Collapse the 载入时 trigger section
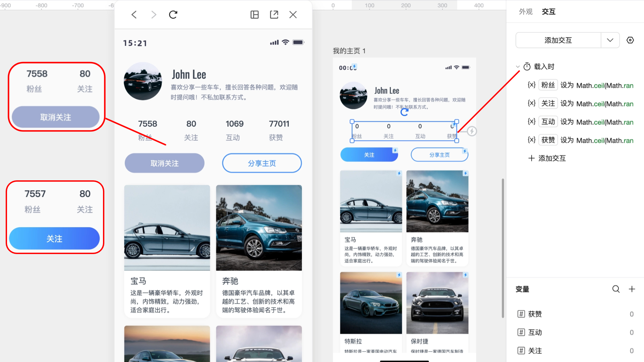 coord(518,67)
